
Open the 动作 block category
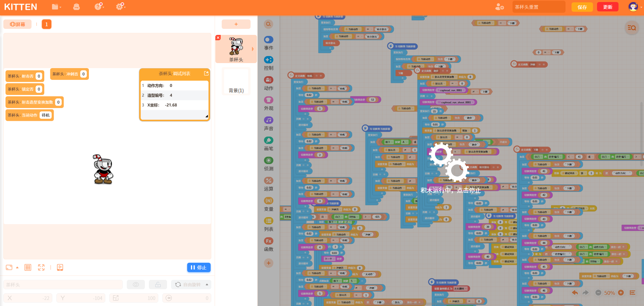pos(269,84)
